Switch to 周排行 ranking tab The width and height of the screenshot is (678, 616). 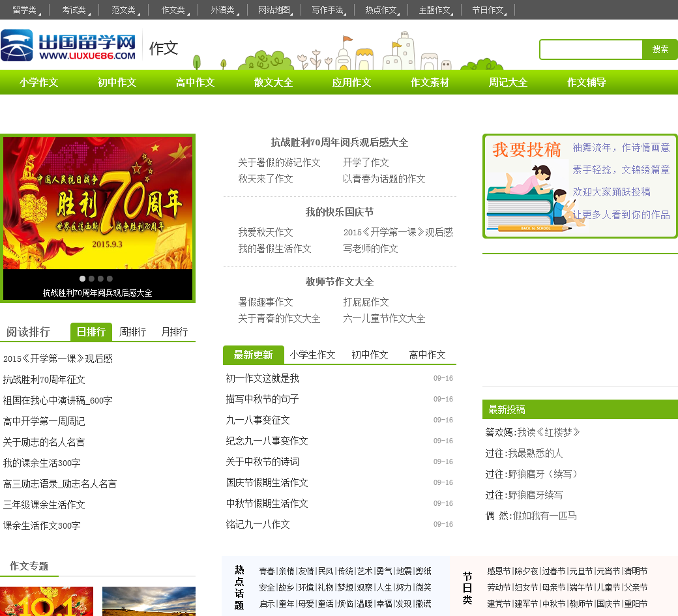[133, 332]
